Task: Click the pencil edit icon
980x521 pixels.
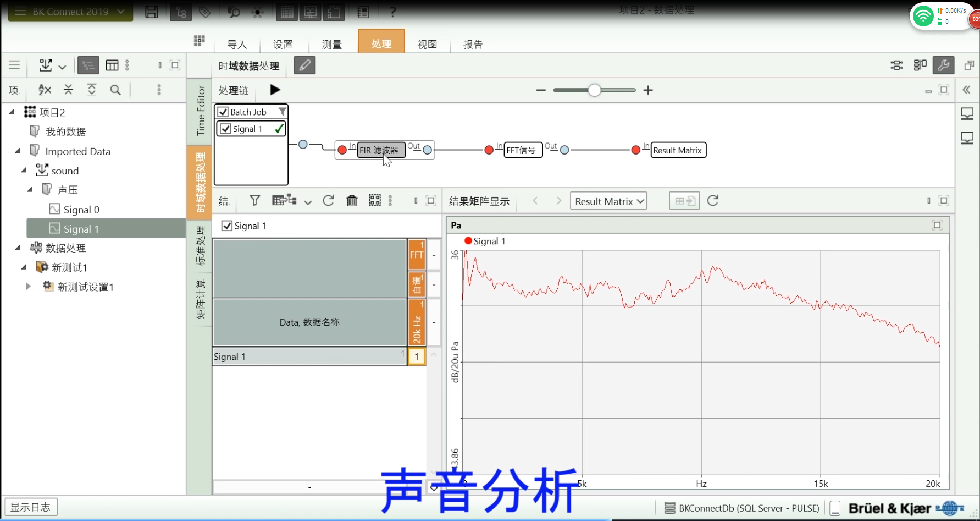Action: click(304, 65)
